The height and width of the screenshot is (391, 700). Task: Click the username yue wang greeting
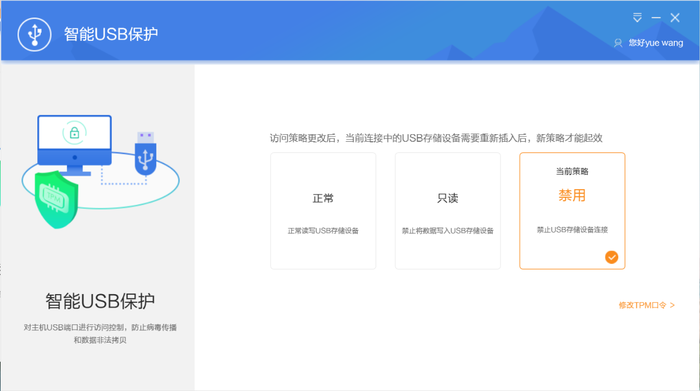[656, 43]
